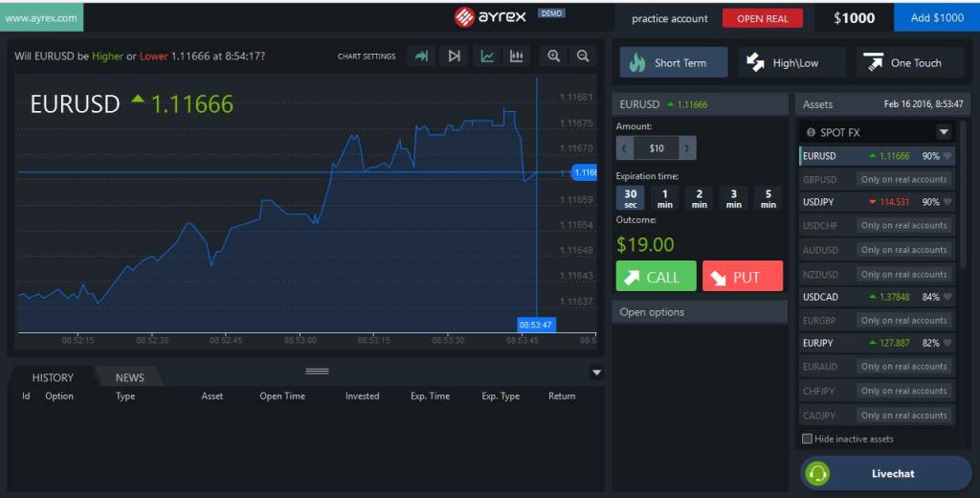The width and height of the screenshot is (980, 498).
Task: Click the auto-scroll chart arrow icon
Action: tap(421, 57)
